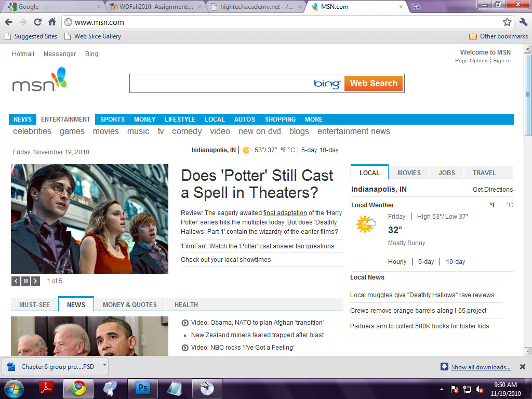This screenshot has height=399, width=532.
Task: Select the MONEY & QUOTES tab
Action: (129, 305)
